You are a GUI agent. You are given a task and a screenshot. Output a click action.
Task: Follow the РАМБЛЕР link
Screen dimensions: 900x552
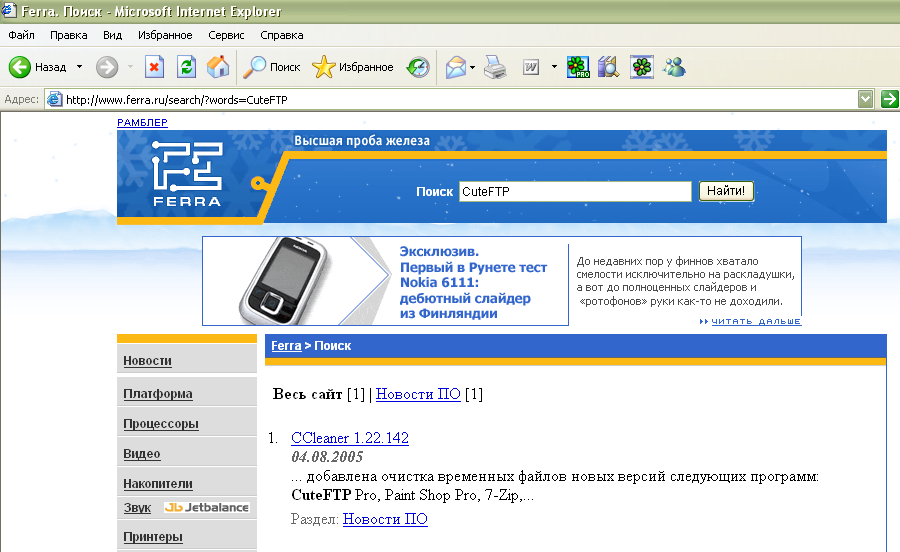pos(142,122)
